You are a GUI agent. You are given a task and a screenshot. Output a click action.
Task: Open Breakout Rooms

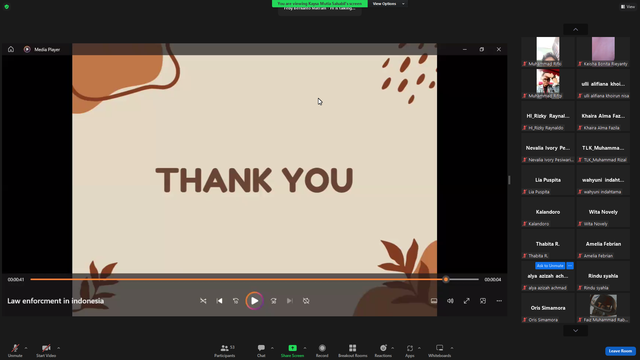click(353, 350)
